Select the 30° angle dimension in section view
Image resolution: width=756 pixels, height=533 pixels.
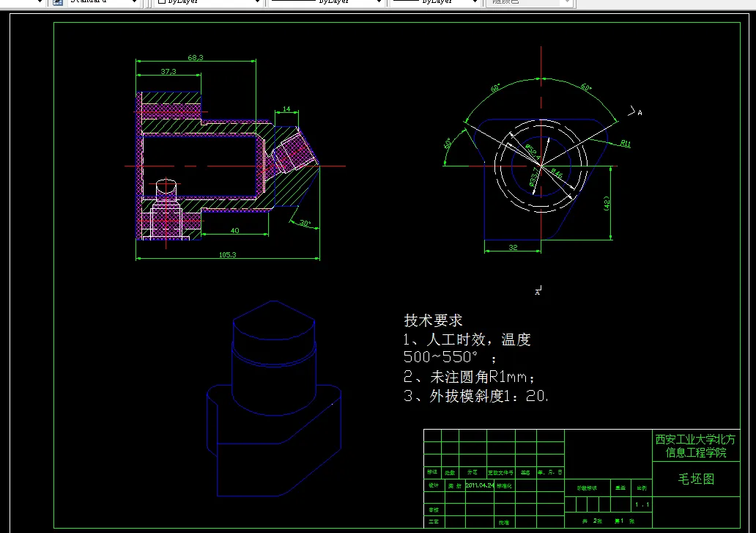tap(305, 224)
